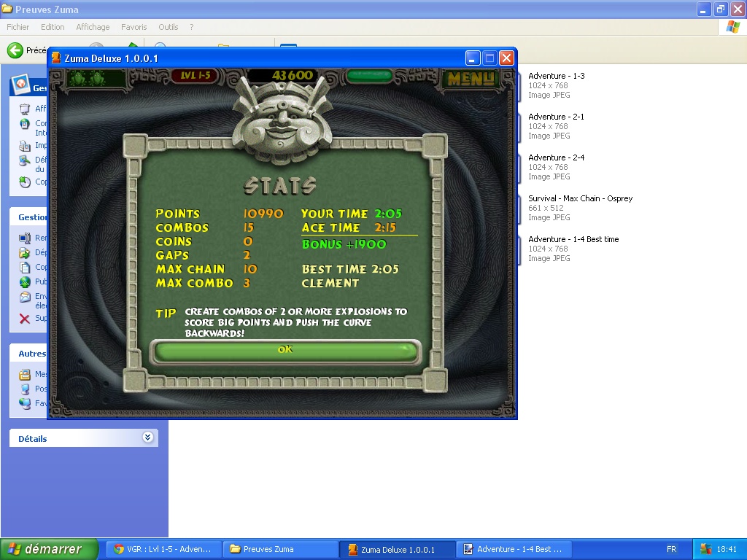Screen dimensions: 747x560
Task: Select the 'Survival - Max Chain - Osprey' file
Action: point(580,198)
